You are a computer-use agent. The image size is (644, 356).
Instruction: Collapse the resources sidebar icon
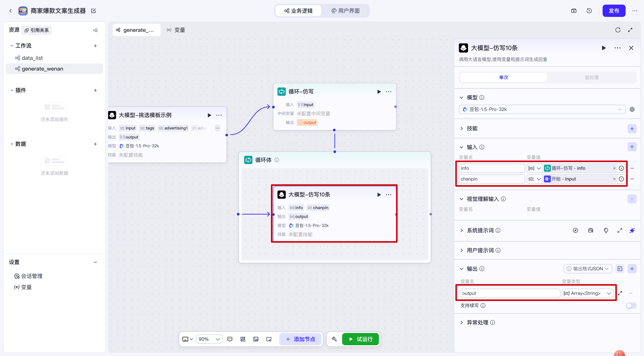pyautogui.click(x=95, y=30)
